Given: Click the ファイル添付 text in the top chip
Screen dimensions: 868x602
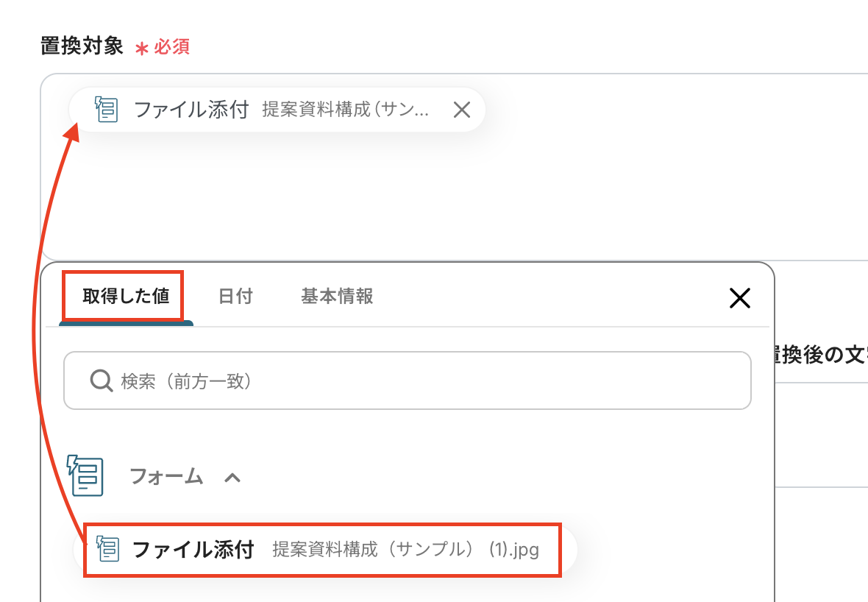Looking at the screenshot, I should [191, 110].
